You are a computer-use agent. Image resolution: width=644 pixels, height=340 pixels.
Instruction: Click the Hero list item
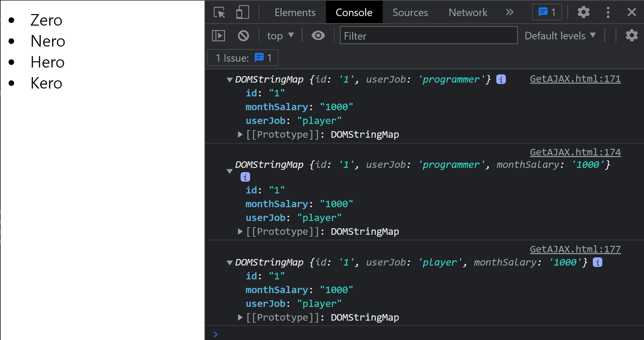[x=48, y=62]
